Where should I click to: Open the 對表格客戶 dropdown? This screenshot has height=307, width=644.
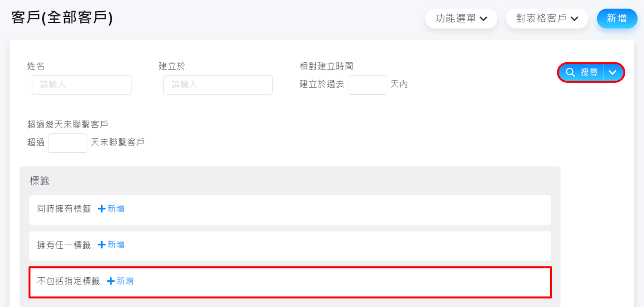(x=547, y=18)
